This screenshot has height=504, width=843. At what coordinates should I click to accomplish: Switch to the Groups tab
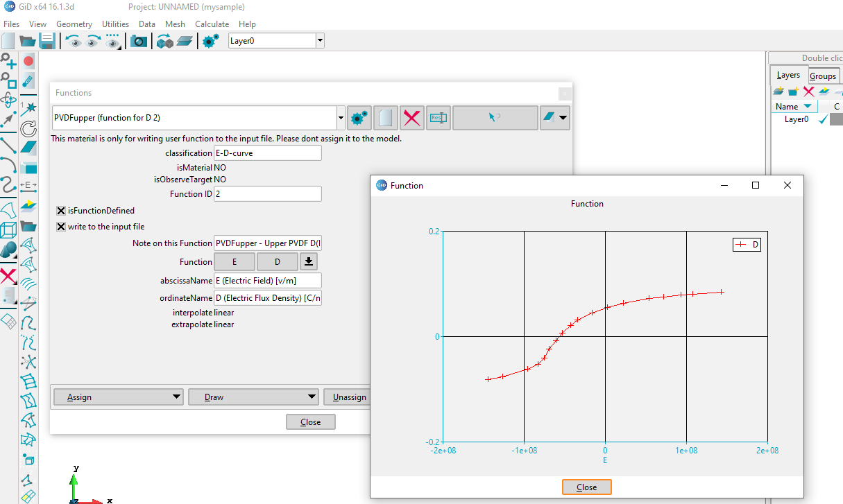(x=823, y=76)
